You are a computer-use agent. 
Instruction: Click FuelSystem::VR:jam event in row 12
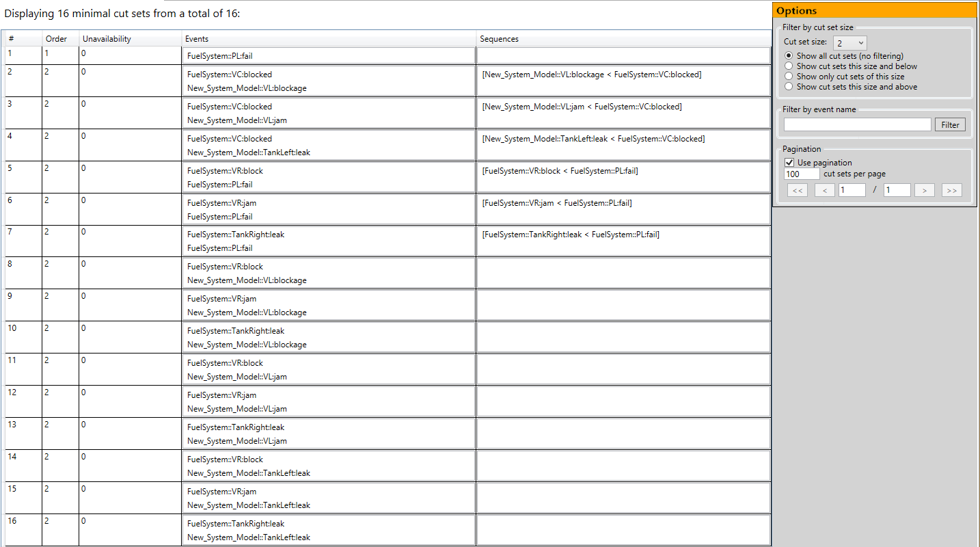tap(222, 395)
